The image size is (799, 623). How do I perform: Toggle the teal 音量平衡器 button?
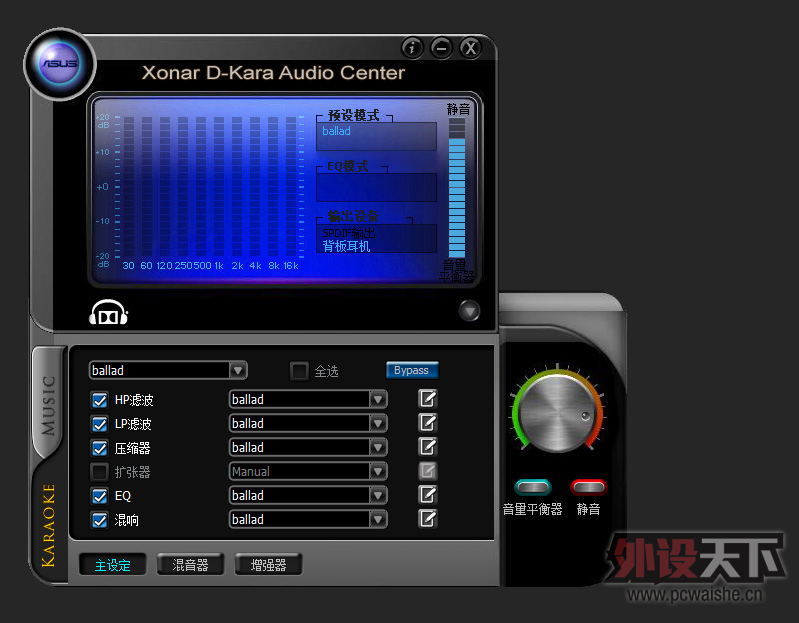[x=532, y=487]
